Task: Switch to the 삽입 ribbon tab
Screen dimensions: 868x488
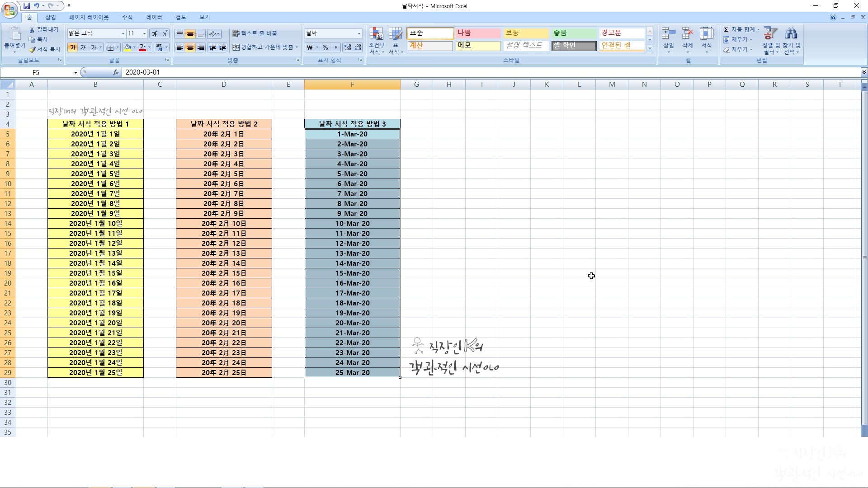Action: coord(50,17)
